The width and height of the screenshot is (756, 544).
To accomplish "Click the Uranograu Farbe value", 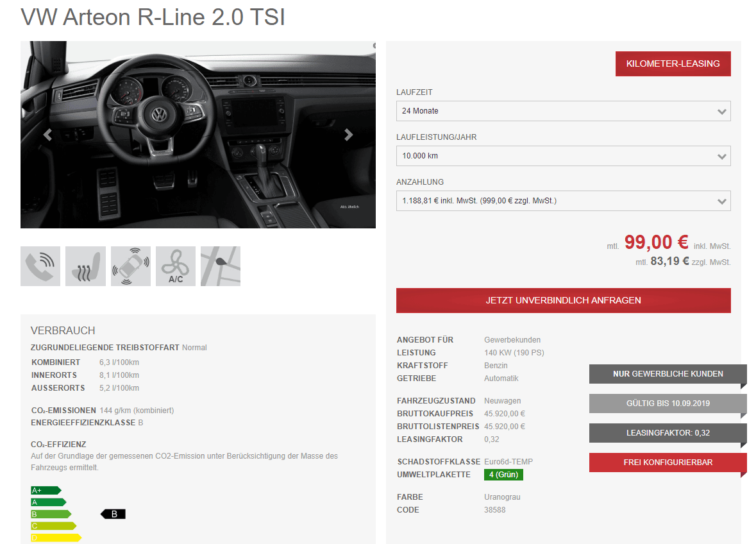I will point(502,497).
